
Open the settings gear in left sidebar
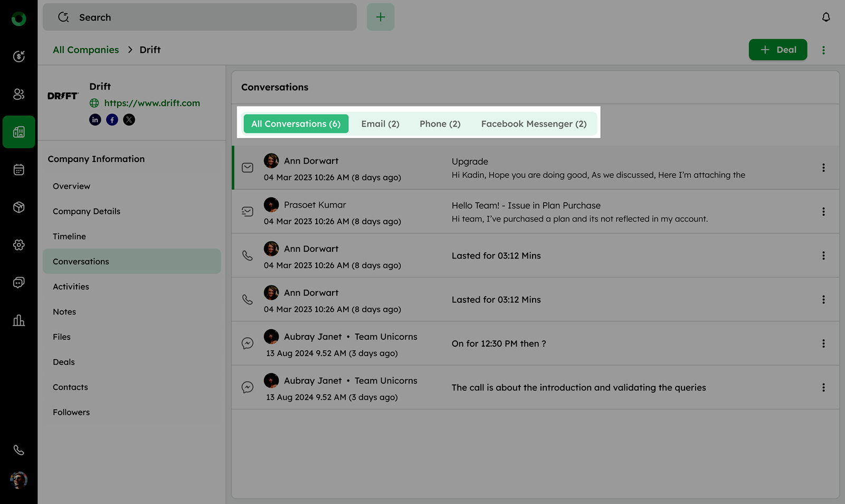18,245
